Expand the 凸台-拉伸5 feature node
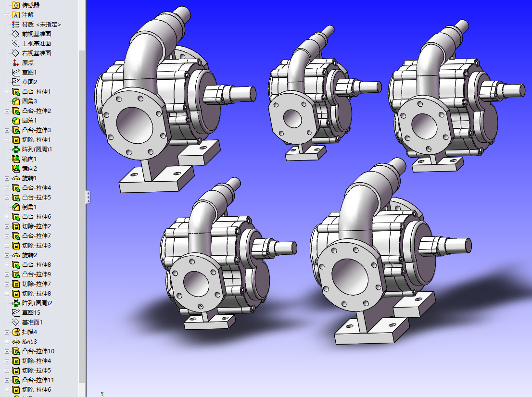532x397 pixels. point(7,198)
